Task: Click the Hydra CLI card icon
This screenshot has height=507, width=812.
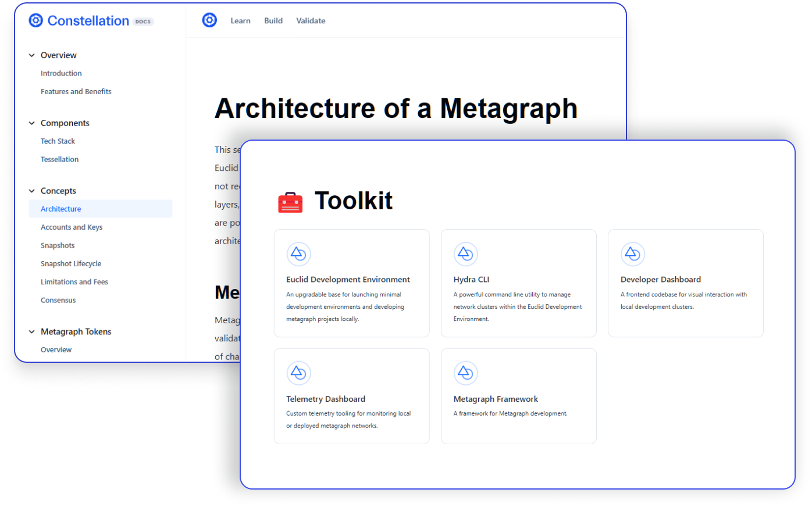Action: (x=465, y=254)
